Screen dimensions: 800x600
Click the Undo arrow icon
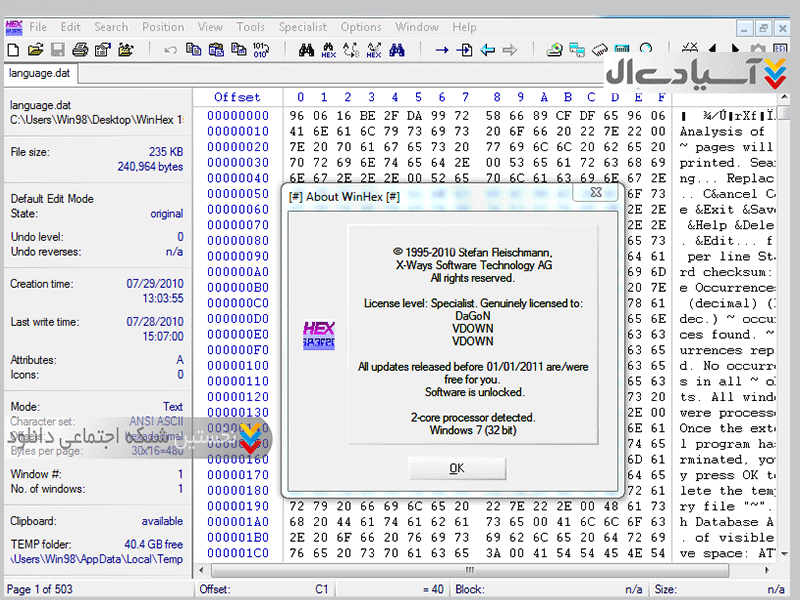[170, 49]
